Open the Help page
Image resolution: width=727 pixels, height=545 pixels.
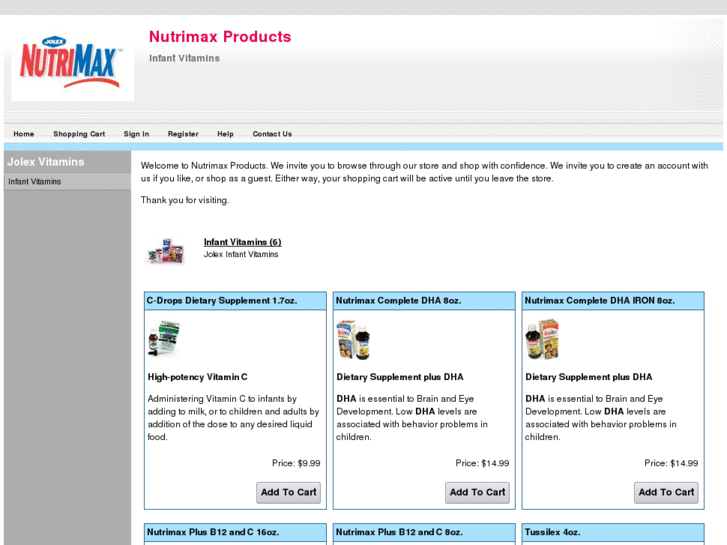225,134
